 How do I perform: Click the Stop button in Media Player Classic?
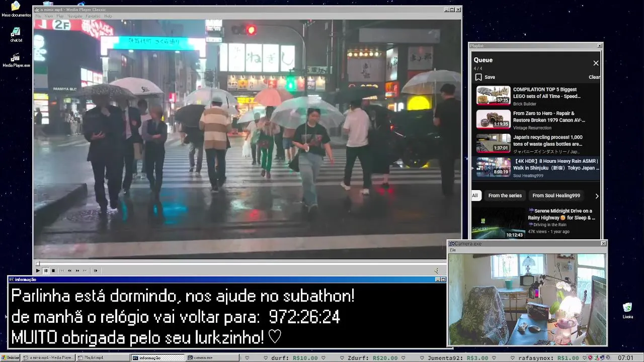pyautogui.click(x=53, y=270)
